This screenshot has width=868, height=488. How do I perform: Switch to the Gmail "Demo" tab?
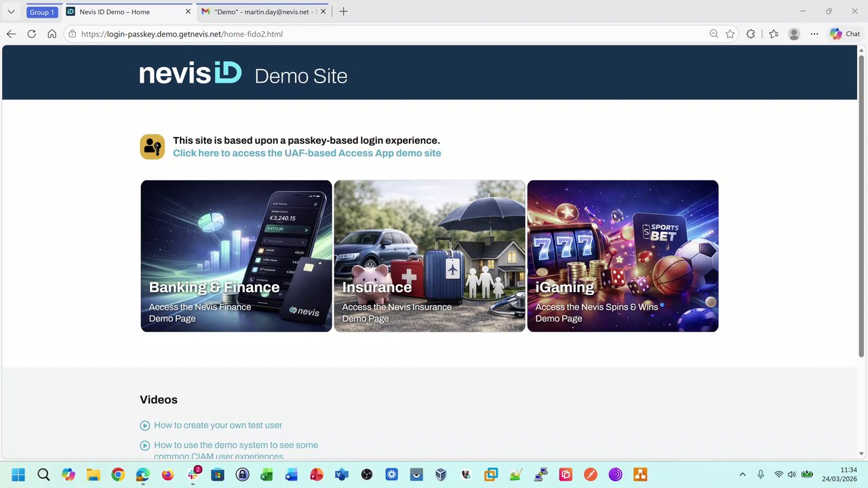point(264,12)
